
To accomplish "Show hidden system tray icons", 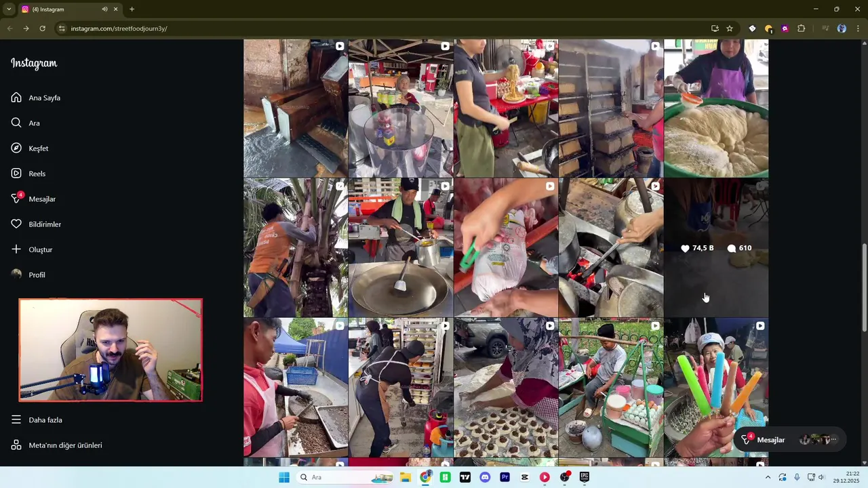I will coord(768,477).
